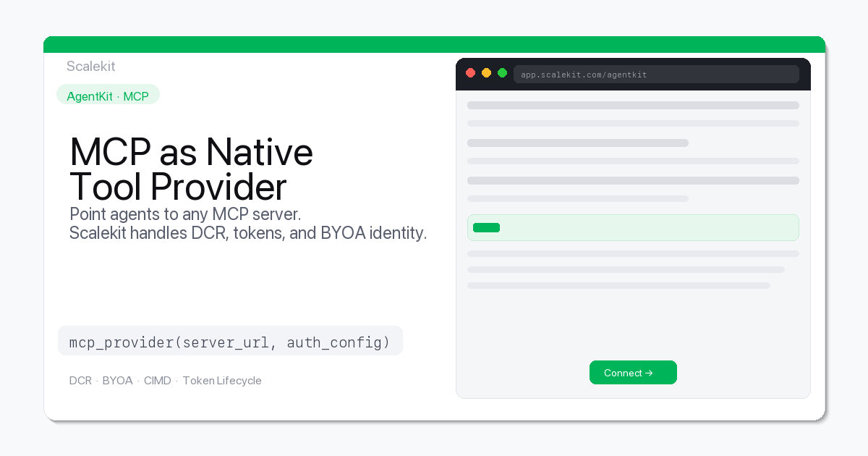Click the BYOA tag
This screenshot has height=456, width=868.
point(117,381)
